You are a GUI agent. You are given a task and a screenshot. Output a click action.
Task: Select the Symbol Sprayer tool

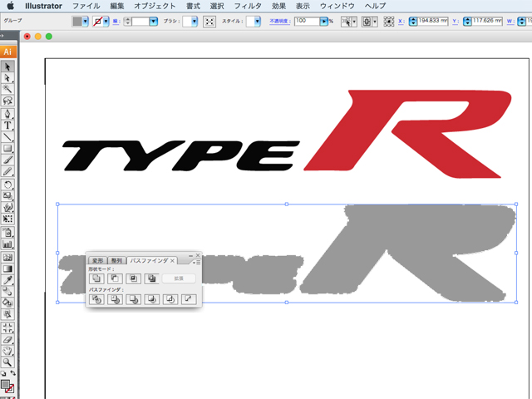coord(7,233)
